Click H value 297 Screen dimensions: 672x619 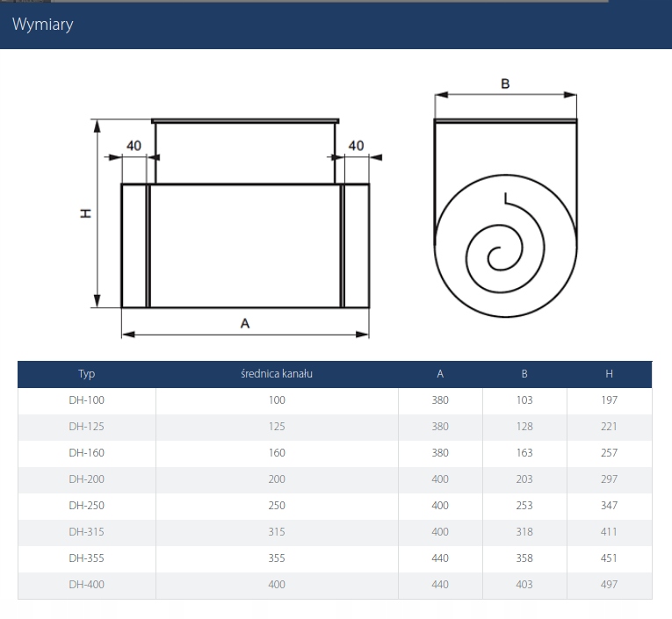(x=609, y=479)
